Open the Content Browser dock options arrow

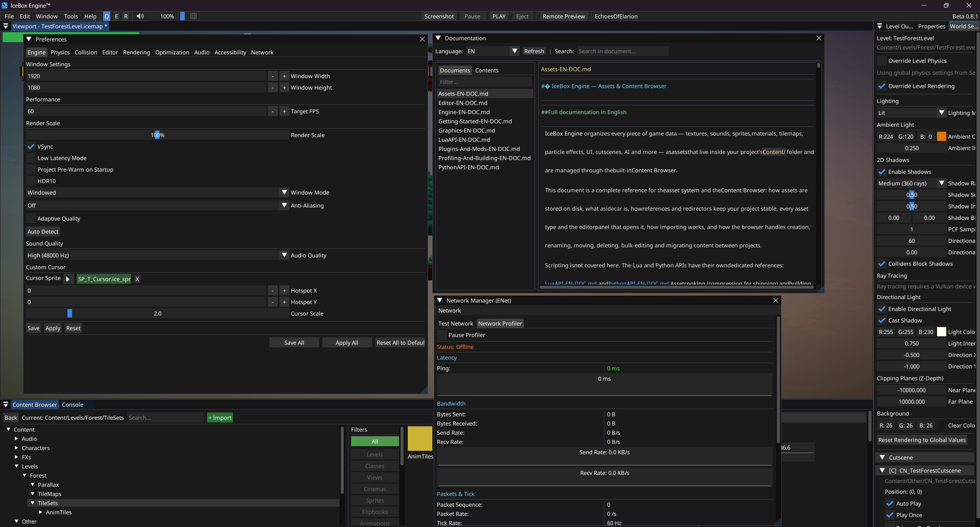(x=6, y=404)
